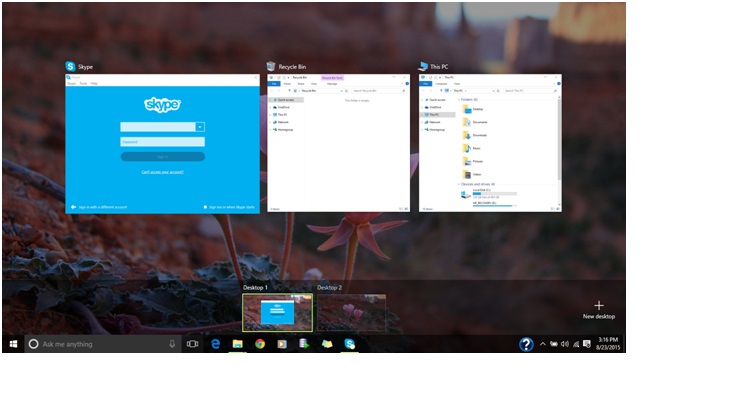Switch to Desktop 1 thumbnail
The image size is (736, 395).
click(x=277, y=312)
